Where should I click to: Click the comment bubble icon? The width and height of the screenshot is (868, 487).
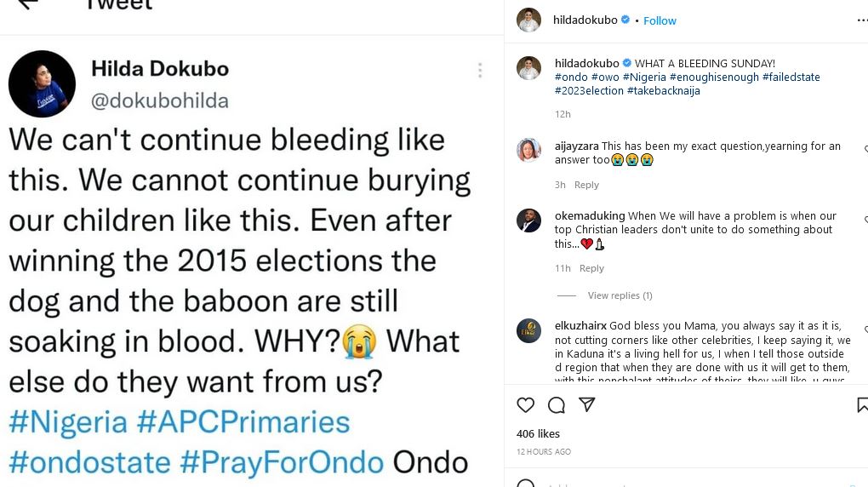click(x=557, y=405)
